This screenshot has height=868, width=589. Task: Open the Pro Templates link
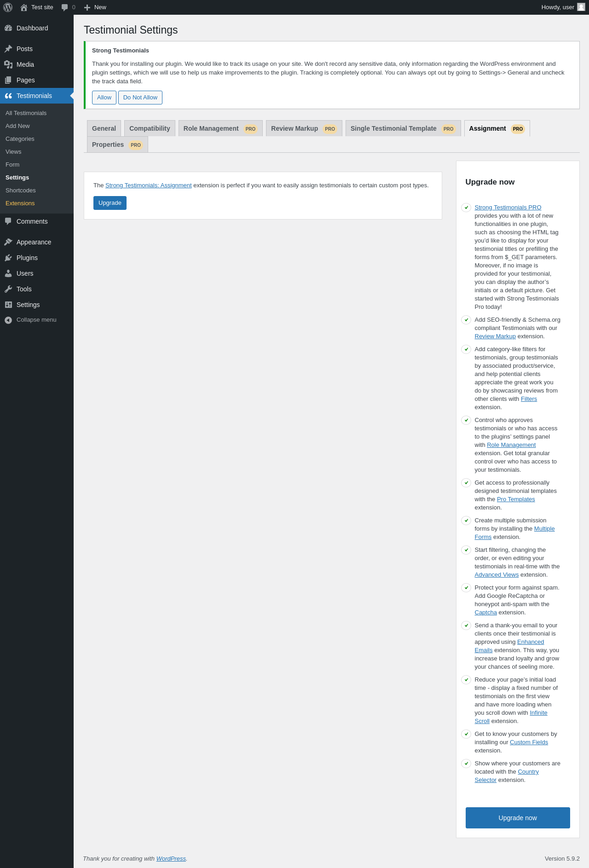coord(516,499)
